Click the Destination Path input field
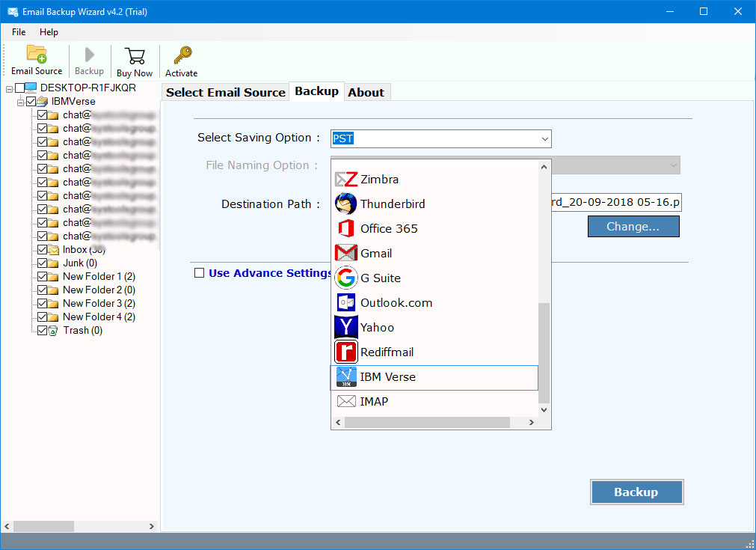This screenshot has width=756, height=550. click(615, 202)
